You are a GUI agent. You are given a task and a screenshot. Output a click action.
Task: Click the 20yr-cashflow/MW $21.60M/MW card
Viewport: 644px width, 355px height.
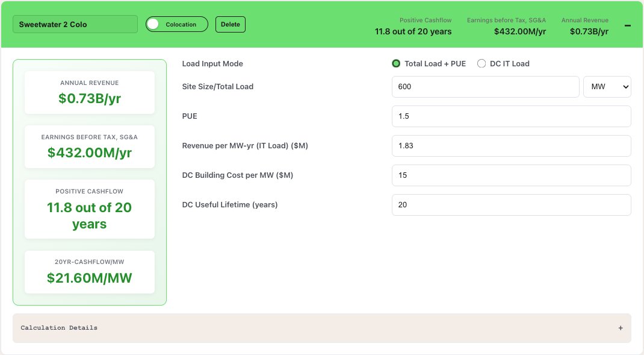[90, 272]
